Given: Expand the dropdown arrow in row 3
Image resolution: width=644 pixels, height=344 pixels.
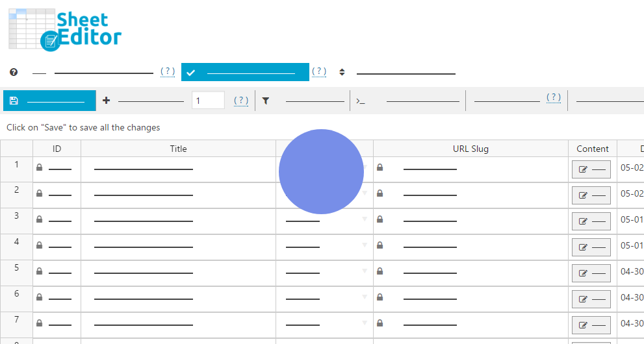Looking at the screenshot, I should [365, 219].
